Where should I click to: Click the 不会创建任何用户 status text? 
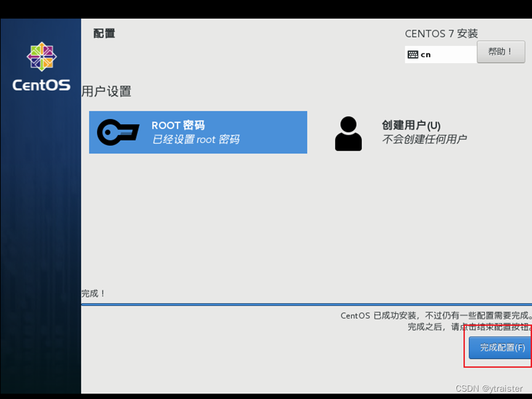[x=424, y=139]
